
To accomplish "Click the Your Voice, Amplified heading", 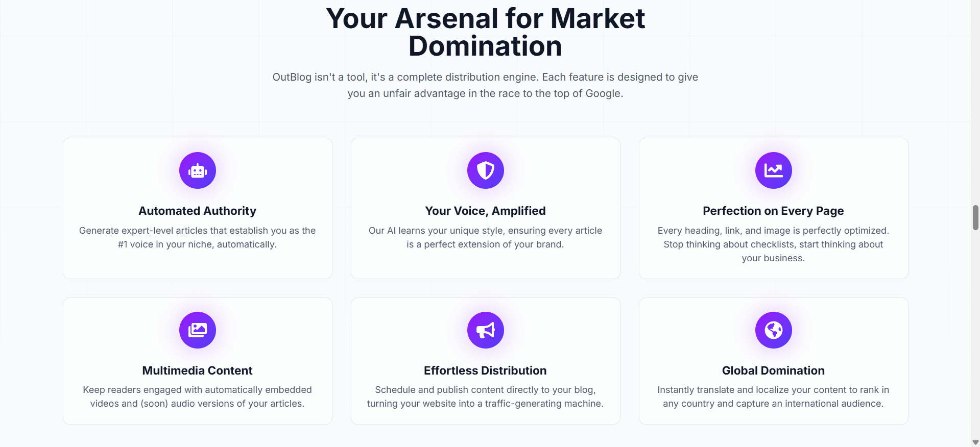I will [485, 211].
